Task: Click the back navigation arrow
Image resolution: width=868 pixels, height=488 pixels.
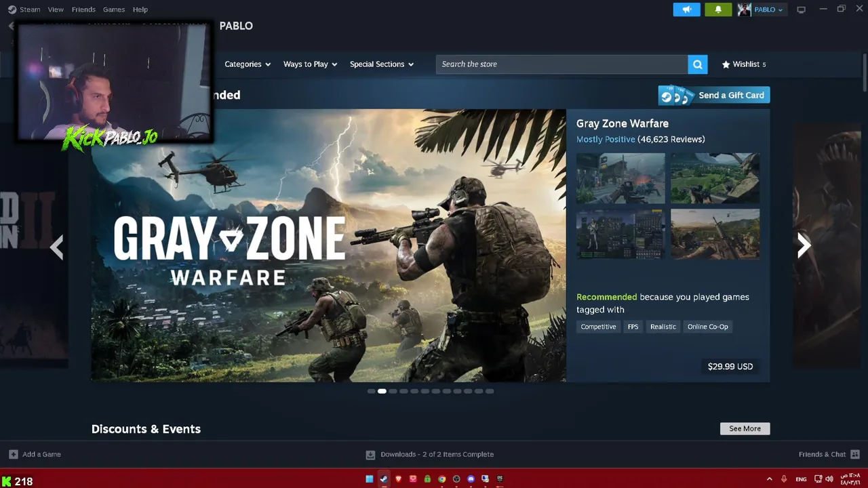Action: 11,26
